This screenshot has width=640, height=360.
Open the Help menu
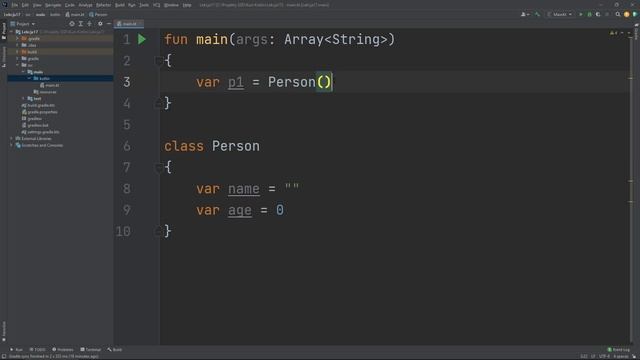tap(187, 5)
